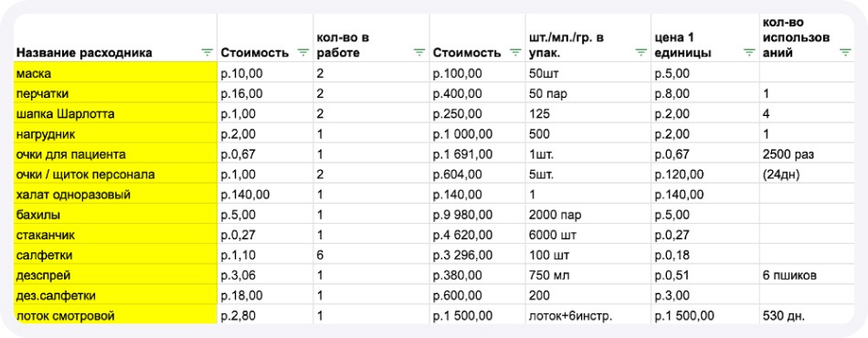The image size is (868, 338).
Task: Click cell with value р.9 980,00
Action: coord(477,215)
